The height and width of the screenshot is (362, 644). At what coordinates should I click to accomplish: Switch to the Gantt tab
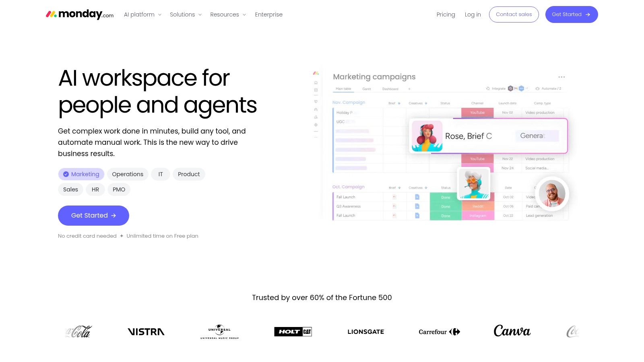tap(367, 89)
